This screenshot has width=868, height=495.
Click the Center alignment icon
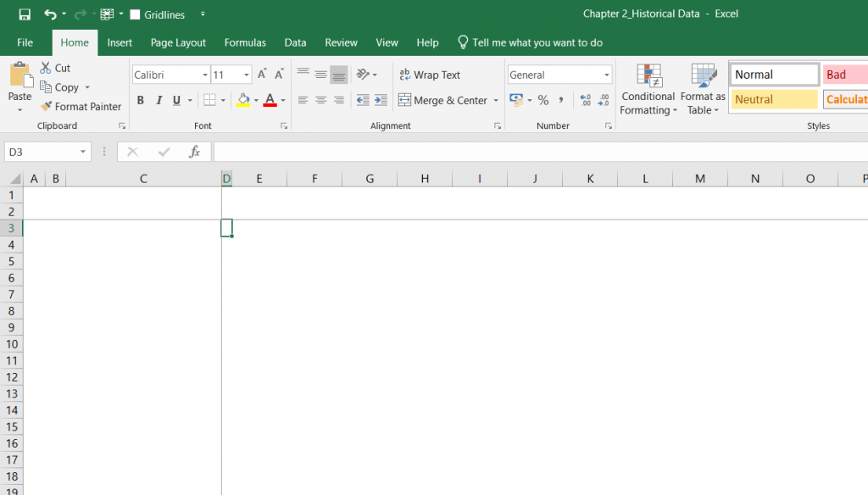pyautogui.click(x=320, y=100)
